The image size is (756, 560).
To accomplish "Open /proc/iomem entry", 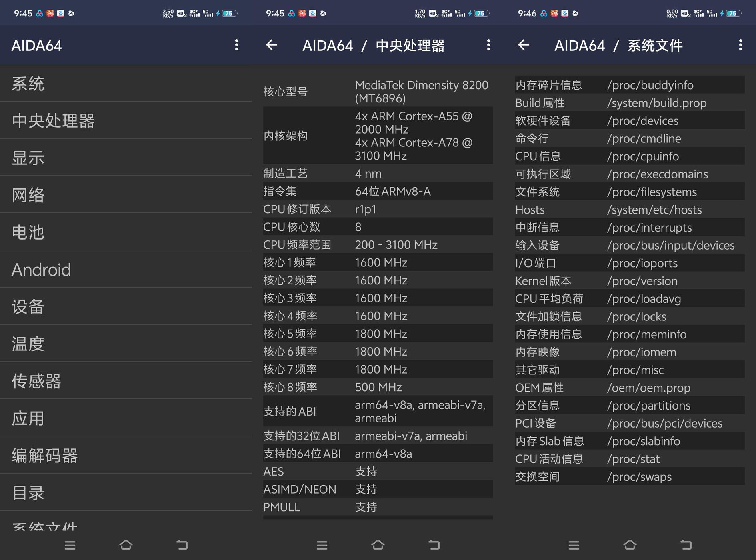I will pos(630,352).
